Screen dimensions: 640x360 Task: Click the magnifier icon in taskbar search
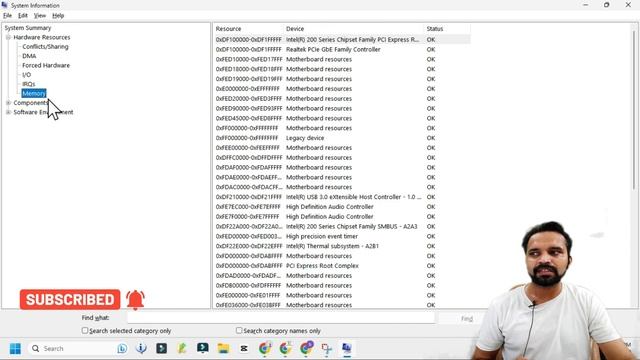click(36, 349)
